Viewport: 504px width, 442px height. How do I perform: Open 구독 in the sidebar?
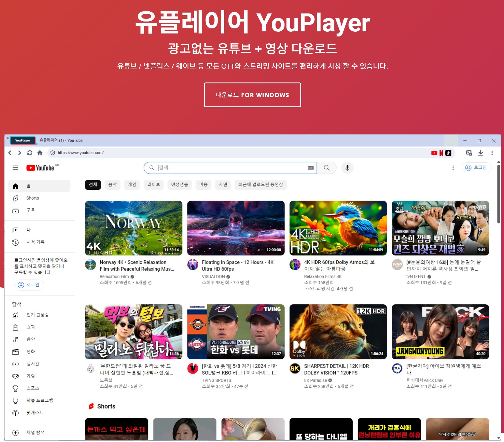(x=39, y=210)
